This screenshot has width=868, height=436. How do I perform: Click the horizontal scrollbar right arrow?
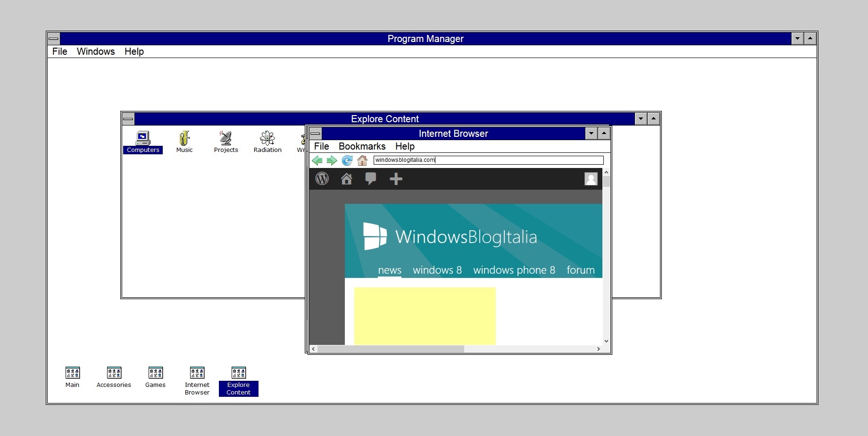click(x=599, y=349)
